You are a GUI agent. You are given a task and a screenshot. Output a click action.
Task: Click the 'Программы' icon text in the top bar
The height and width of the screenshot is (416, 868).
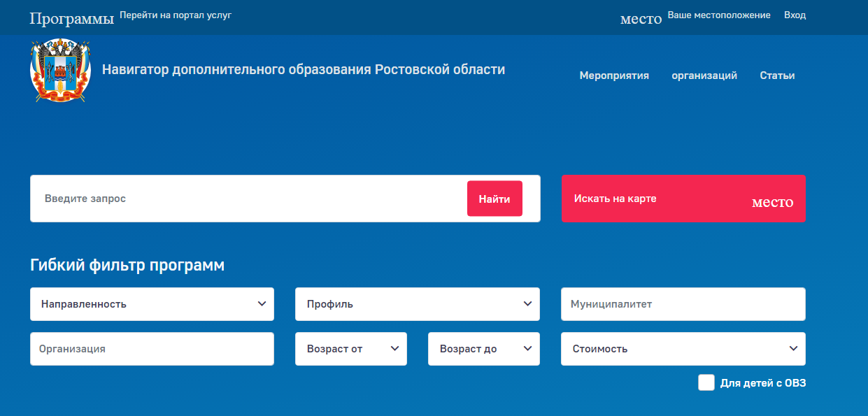pyautogui.click(x=71, y=19)
